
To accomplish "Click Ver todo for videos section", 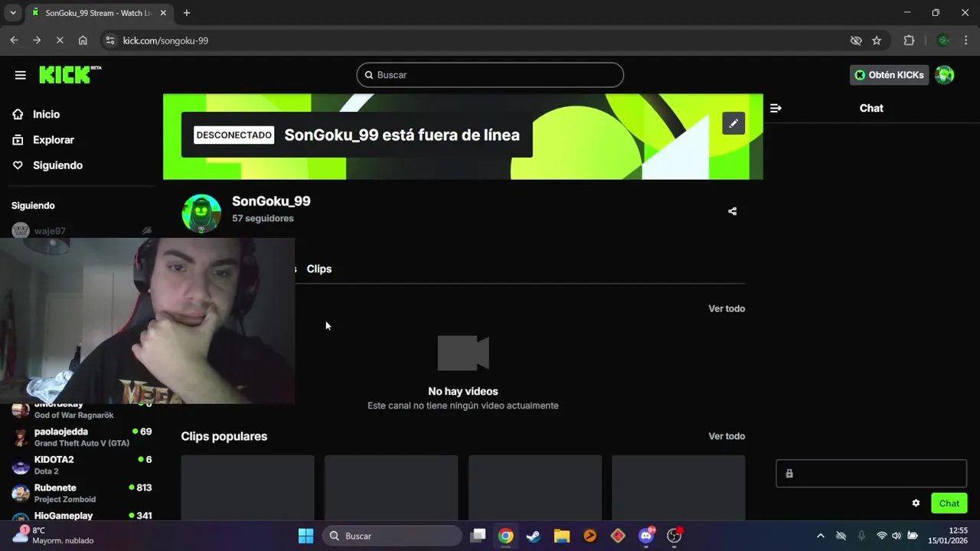I will (727, 308).
